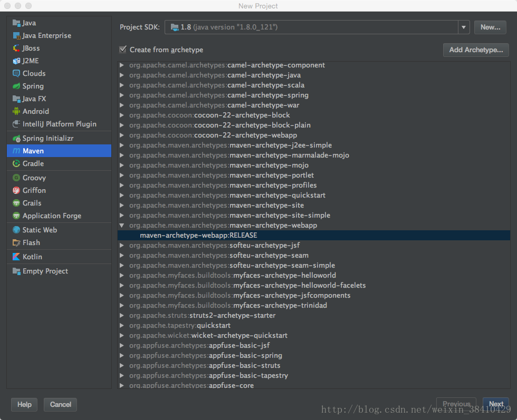Screen dimensions: 517x420
Task: Open the Project SDK dropdown arrow
Action: click(x=464, y=27)
